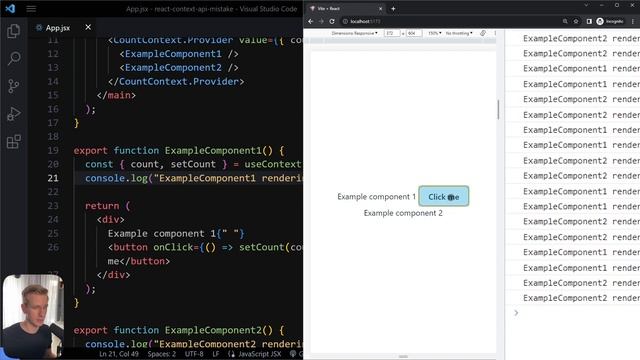Toggle the browser side panel
The image size is (640, 360).
(x=589, y=21)
